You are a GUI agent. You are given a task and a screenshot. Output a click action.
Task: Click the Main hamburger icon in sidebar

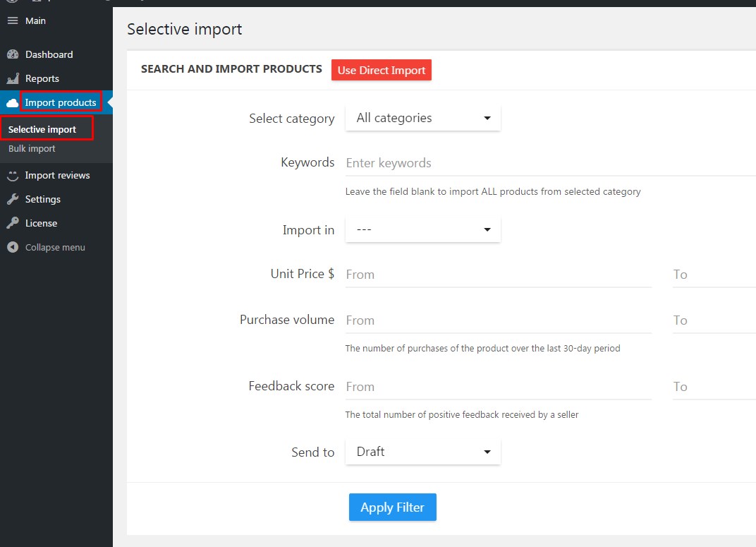(x=13, y=20)
